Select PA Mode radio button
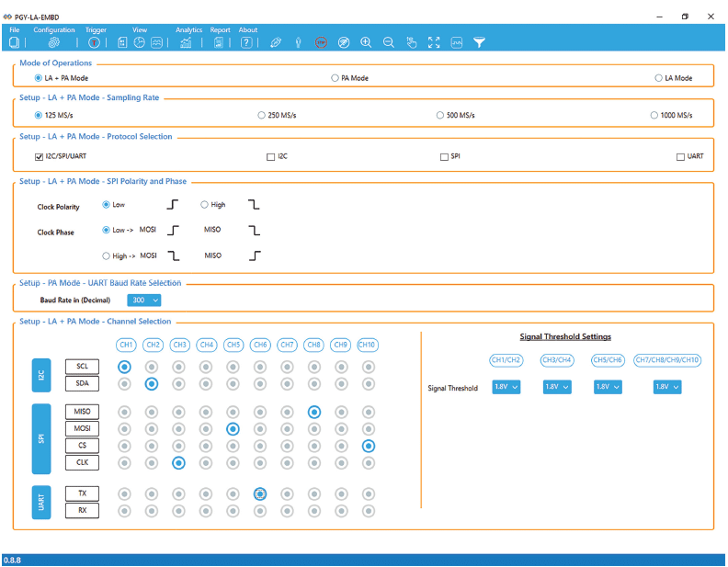Viewport: 728px width, 567px height. click(x=335, y=78)
